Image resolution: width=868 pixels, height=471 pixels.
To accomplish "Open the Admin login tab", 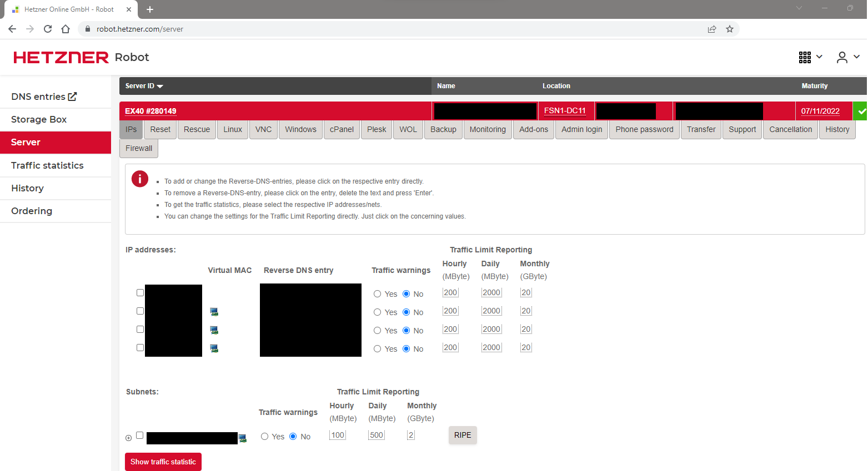I will [581, 129].
